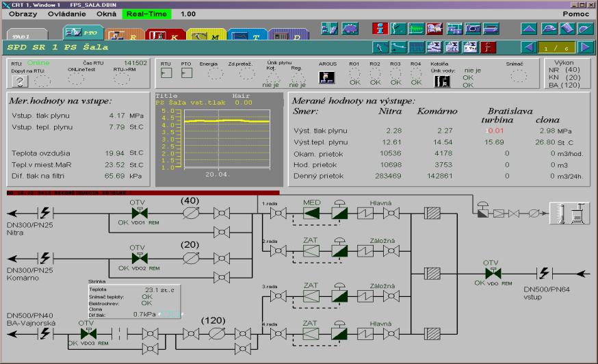Click the red map-like toolbar icon

click(434, 29)
